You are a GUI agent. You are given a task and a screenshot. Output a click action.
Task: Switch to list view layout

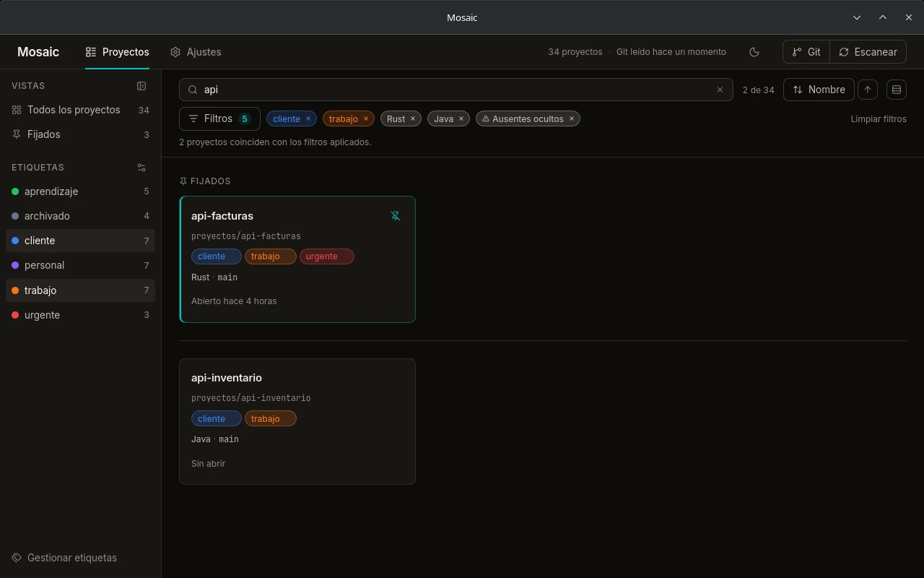coord(897,90)
